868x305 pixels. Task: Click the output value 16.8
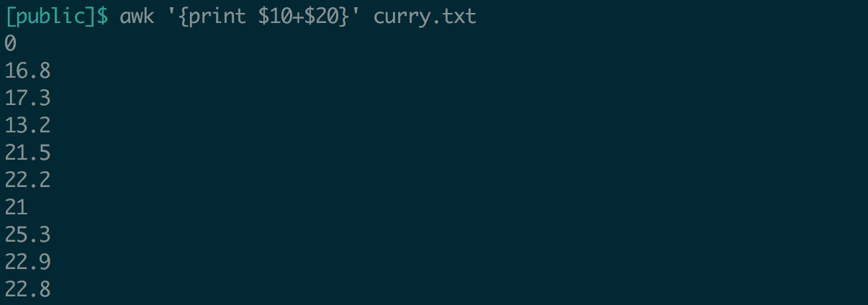pos(27,71)
